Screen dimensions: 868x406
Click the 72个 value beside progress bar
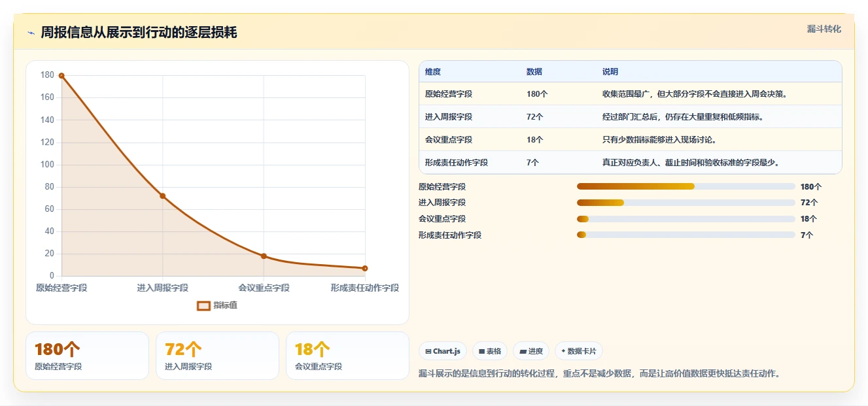click(809, 203)
